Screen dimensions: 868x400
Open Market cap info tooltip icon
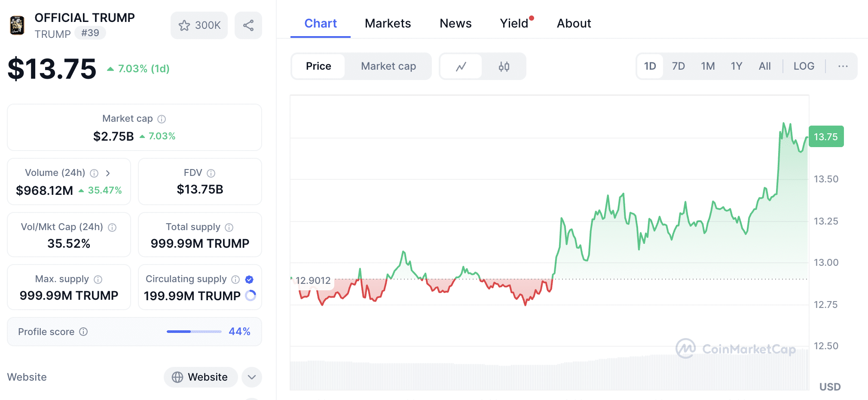tap(162, 119)
